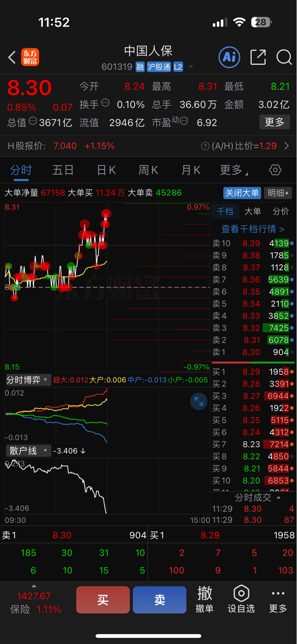This screenshot has height=644, width=297.
Task: Tap the 换手 info icon
Action: click(105, 103)
